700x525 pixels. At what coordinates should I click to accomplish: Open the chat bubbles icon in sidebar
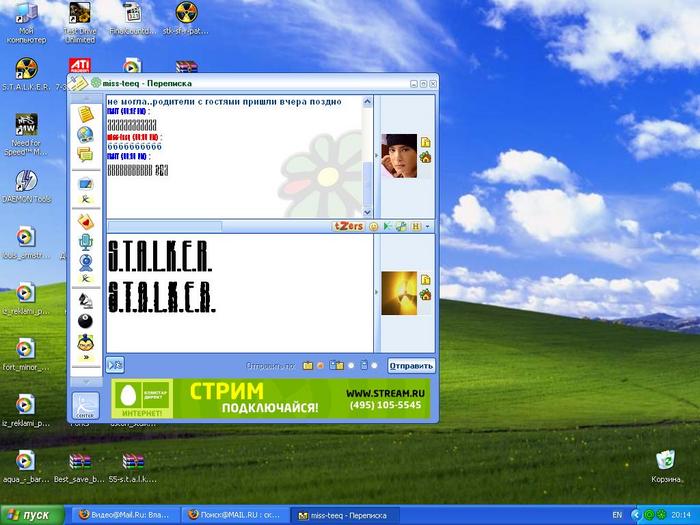[x=84, y=154]
